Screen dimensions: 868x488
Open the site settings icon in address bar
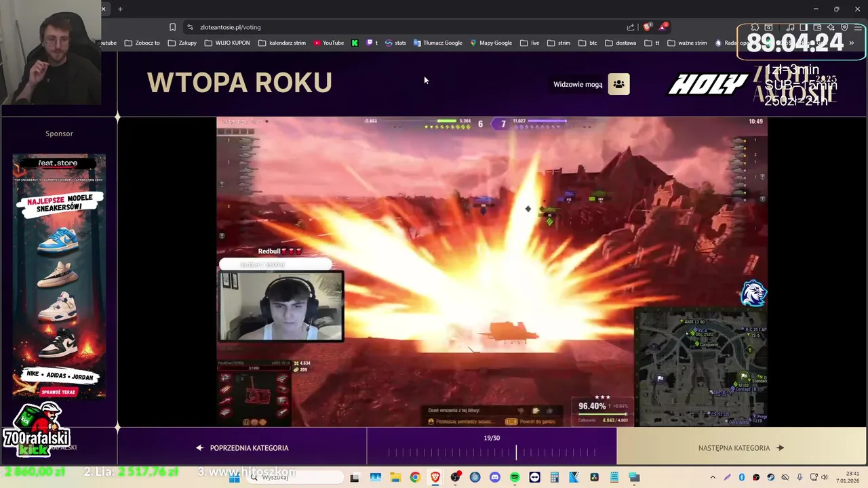(x=190, y=27)
